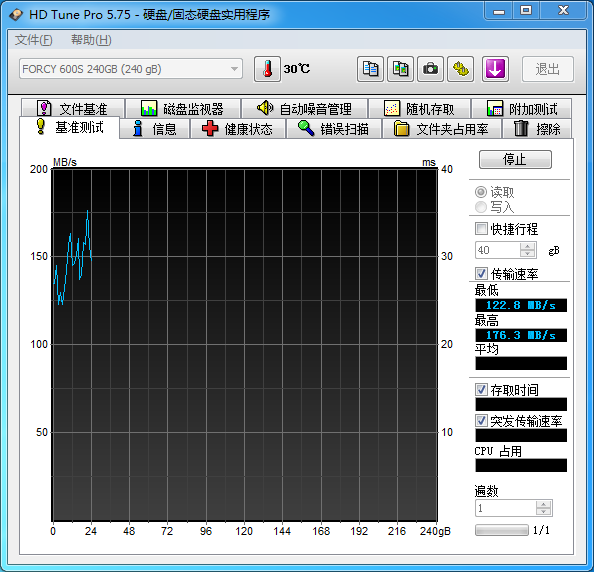
Task: Open options with the gears icon
Action: [461, 69]
